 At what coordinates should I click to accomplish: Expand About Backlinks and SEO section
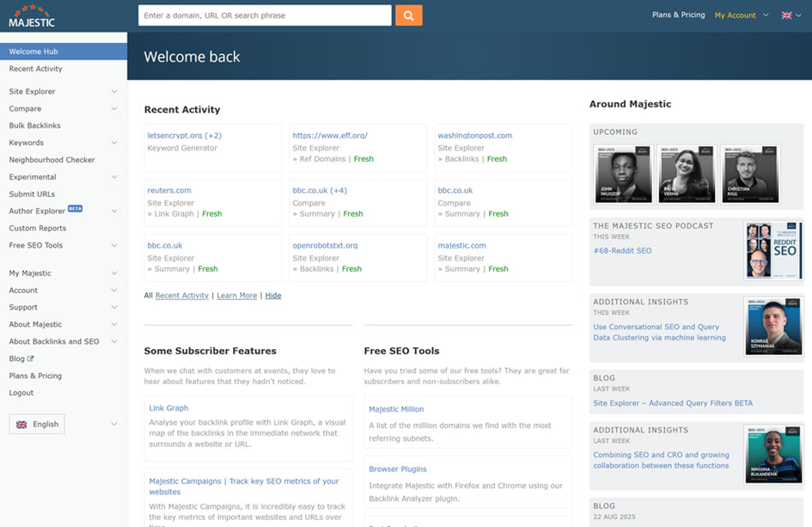(114, 341)
